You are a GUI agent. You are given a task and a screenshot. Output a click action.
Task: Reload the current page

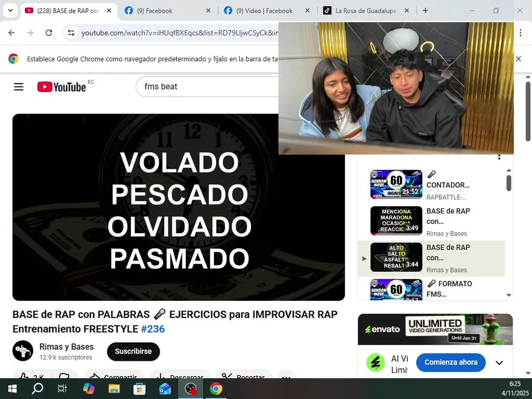coord(49,33)
